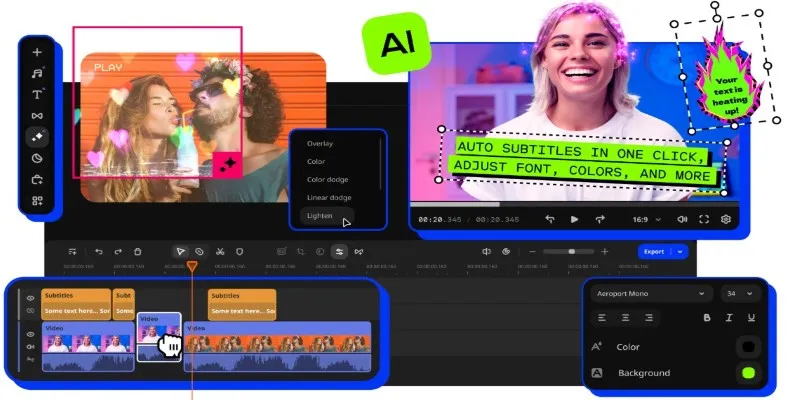
Task: Align text right in the text panel
Action: 649,318
